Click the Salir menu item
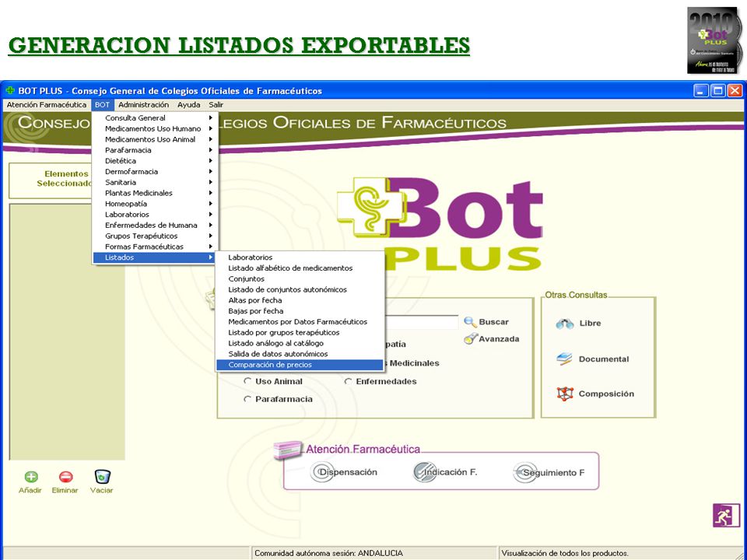Viewport: 747px width, 560px height. coord(216,105)
